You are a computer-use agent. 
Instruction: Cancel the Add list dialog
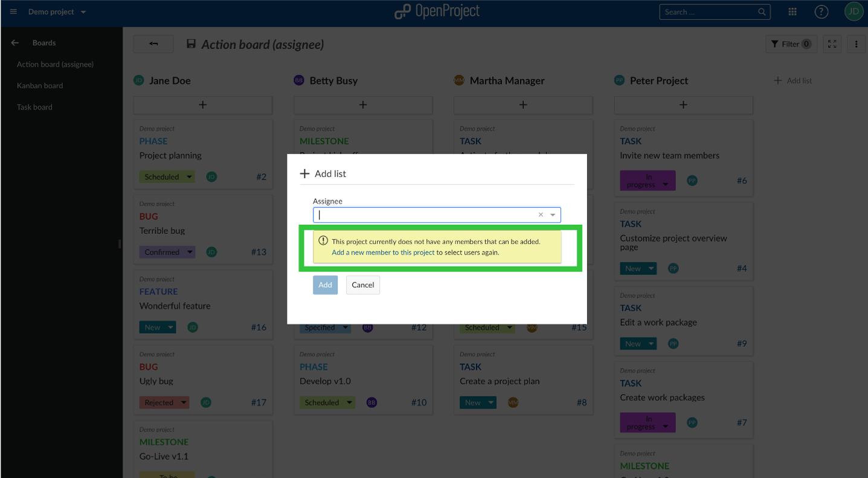(x=362, y=285)
